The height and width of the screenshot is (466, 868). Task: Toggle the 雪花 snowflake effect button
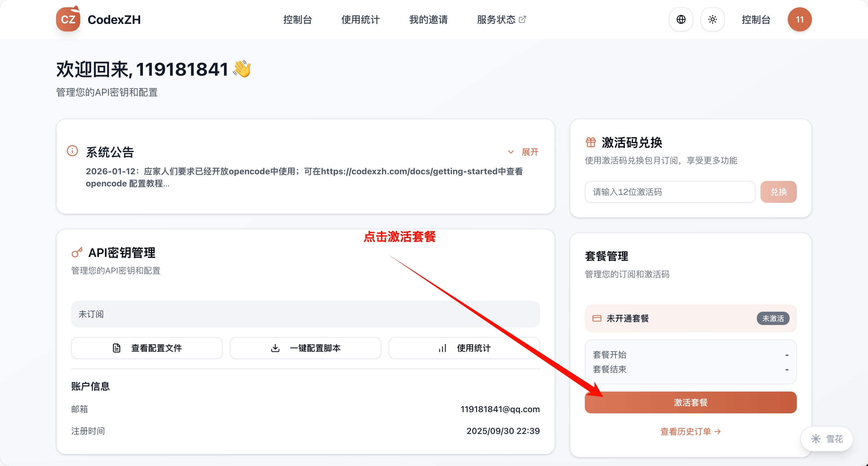click(x=827, y=438)
